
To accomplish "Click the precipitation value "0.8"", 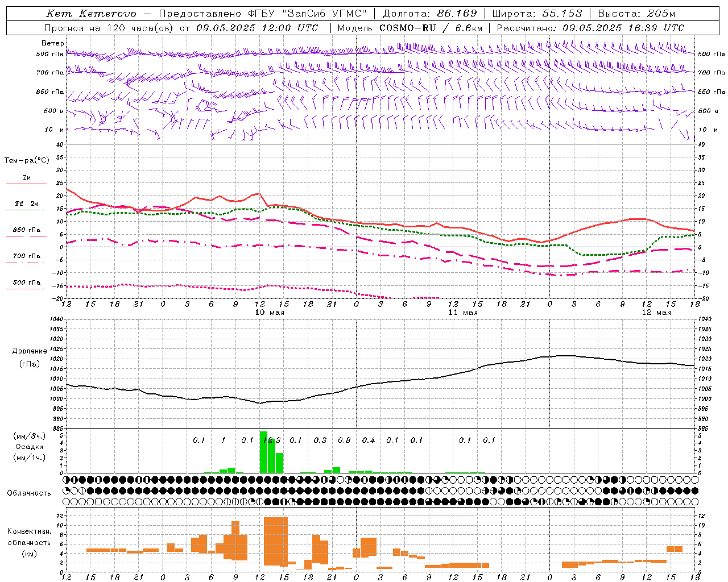I will click(344, 440).
